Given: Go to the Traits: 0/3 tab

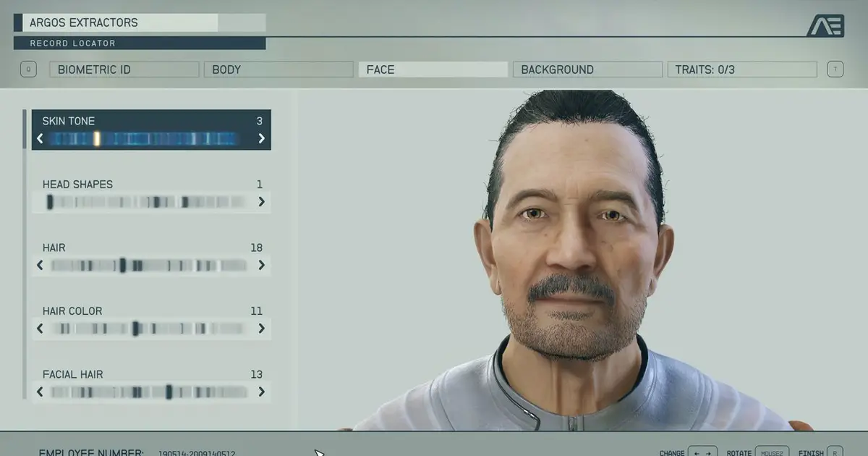Looking at the screenshot, I should point(741,69).
